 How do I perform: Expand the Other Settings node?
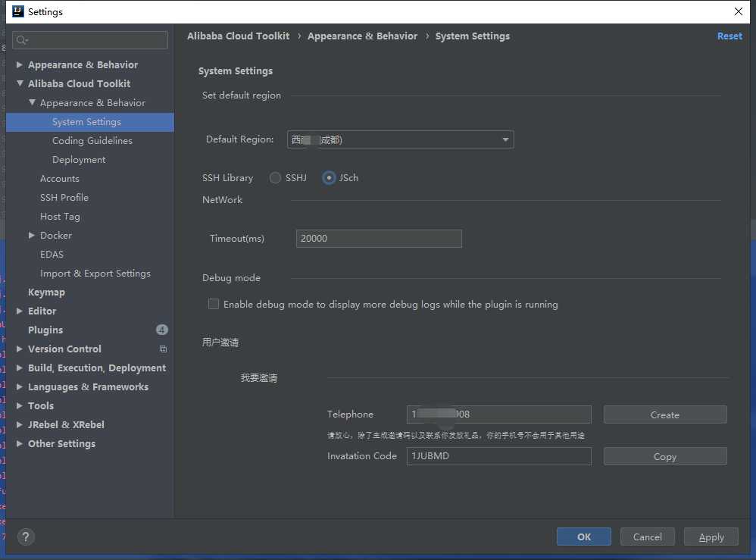click(19, 443)
